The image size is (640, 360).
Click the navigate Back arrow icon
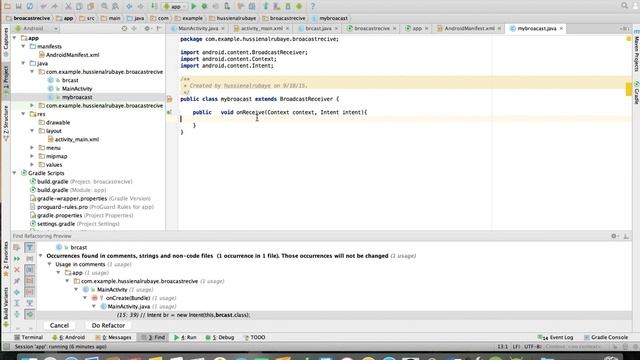(x=129, y=6)
